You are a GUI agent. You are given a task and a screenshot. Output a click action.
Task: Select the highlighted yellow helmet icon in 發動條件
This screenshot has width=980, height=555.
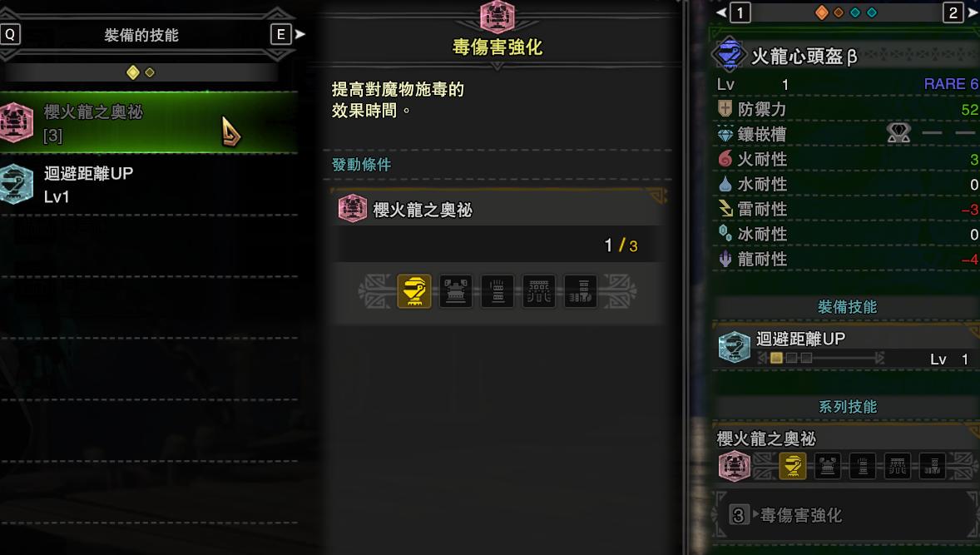pos(414,291)
